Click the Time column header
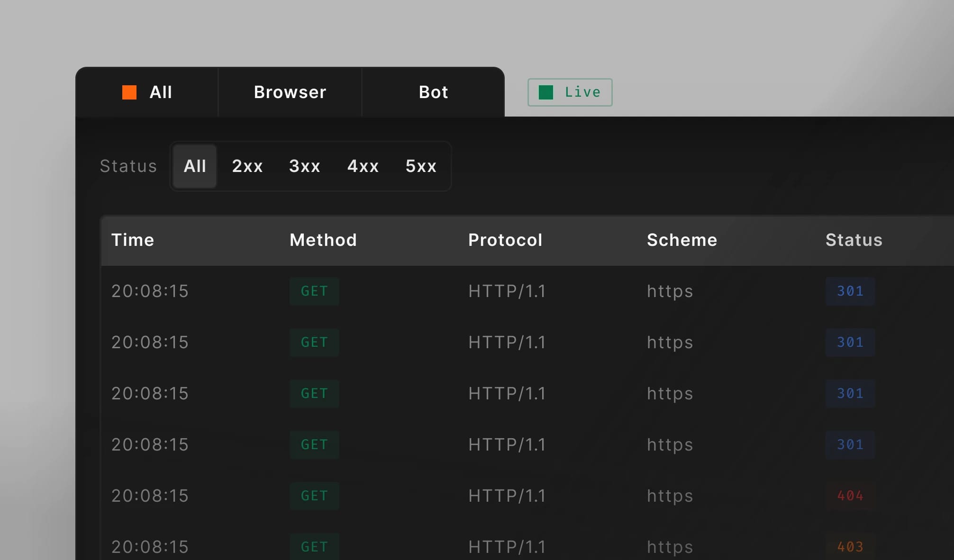Image resolution: width=954 pixels, height=560 pixels. pyautogui.click(x=133, y=240)
